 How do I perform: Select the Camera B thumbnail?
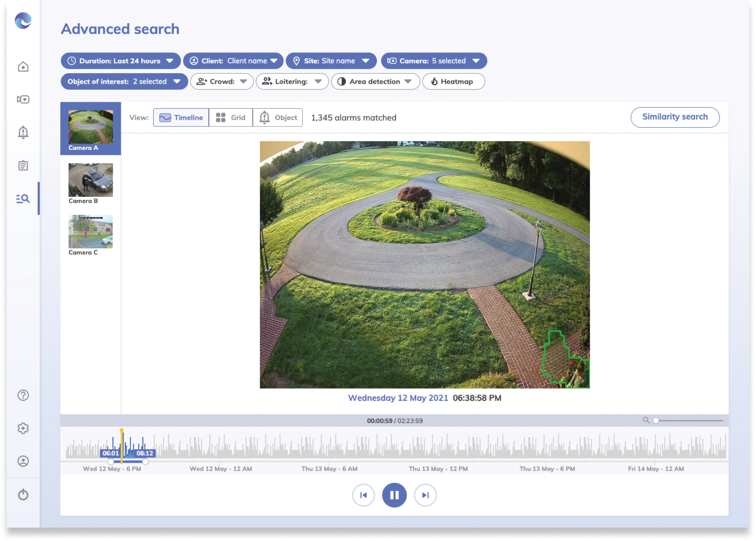(x=91, y=180)
